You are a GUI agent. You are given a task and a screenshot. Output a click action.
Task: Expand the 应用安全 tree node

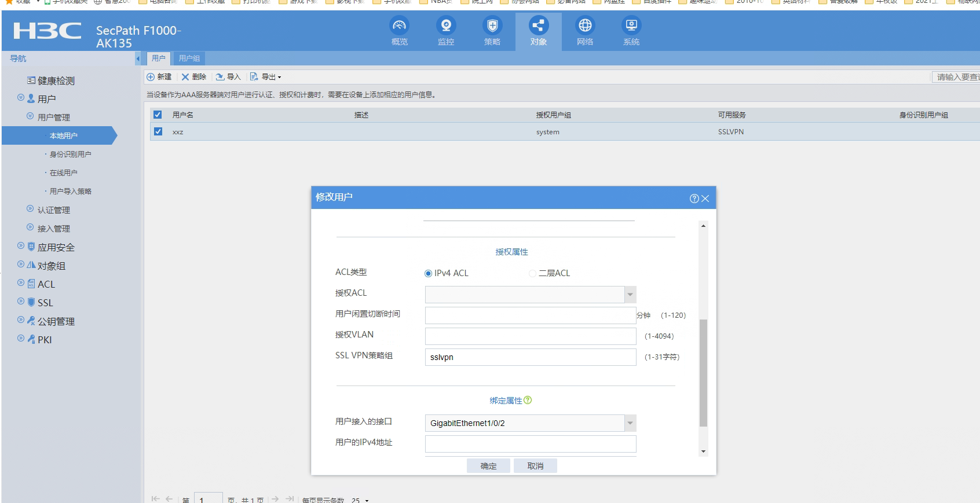pyautogui.click(x=21, y=245)
